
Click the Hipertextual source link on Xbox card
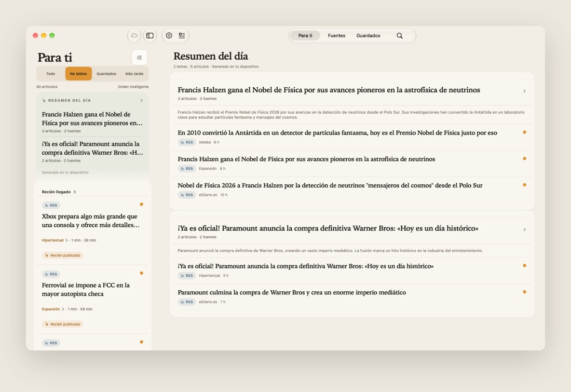tap(52, 240)
